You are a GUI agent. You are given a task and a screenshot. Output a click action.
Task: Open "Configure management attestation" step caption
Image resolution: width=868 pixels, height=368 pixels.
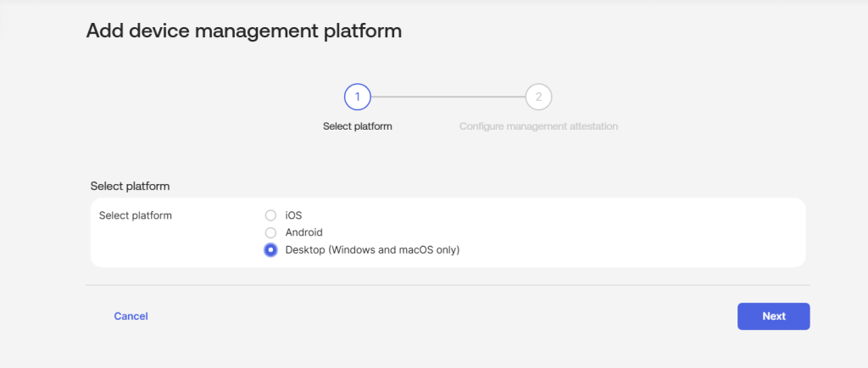point(538,126)
